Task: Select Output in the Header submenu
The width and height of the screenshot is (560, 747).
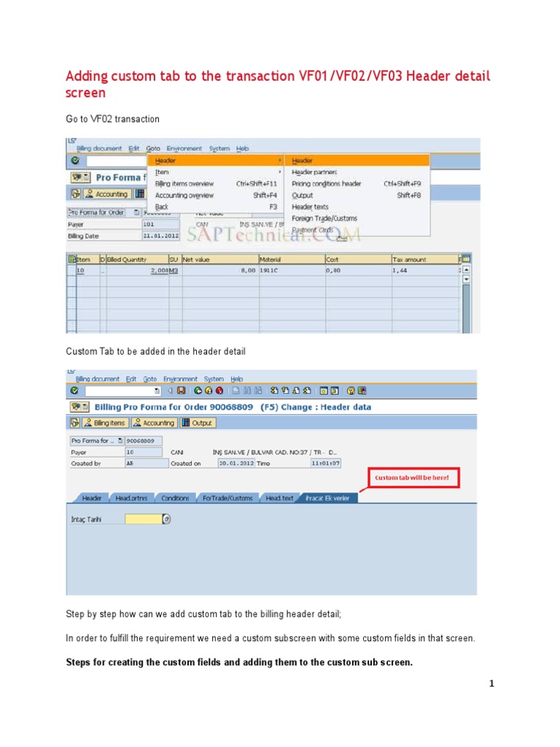Action: pos(357,196)
